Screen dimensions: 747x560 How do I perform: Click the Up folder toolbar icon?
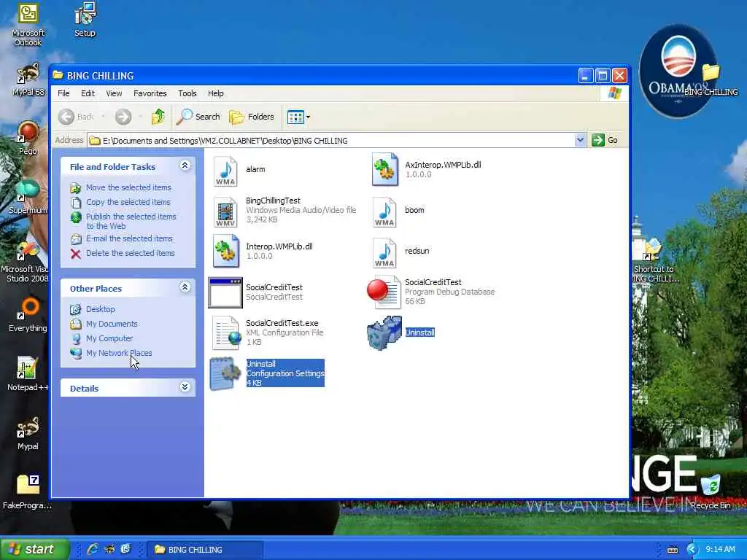coord(158,117)
